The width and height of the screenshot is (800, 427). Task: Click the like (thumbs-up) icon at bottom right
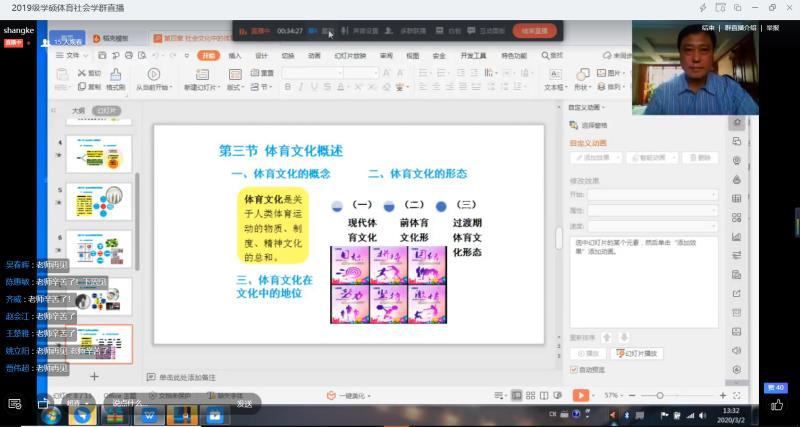pos(777,405)
